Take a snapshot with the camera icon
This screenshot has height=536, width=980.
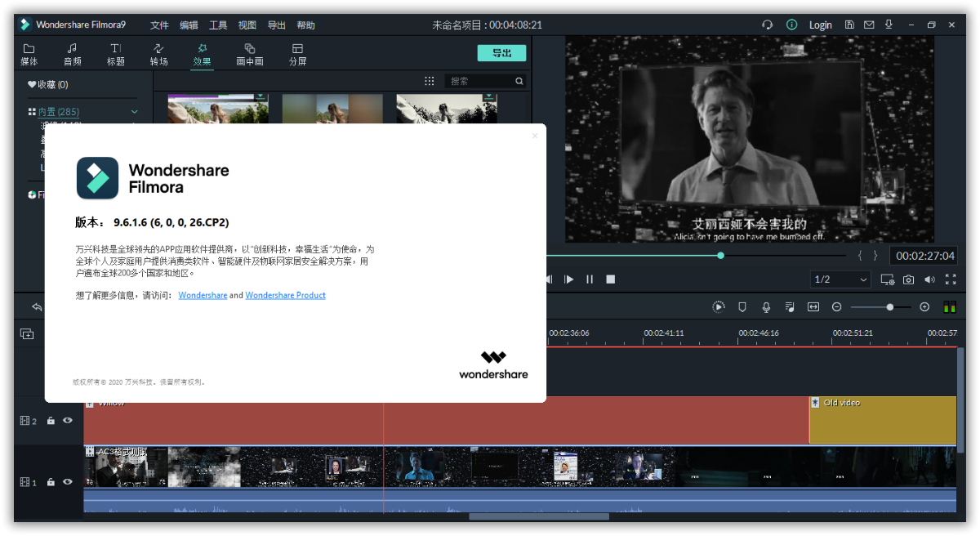point(908,279)
